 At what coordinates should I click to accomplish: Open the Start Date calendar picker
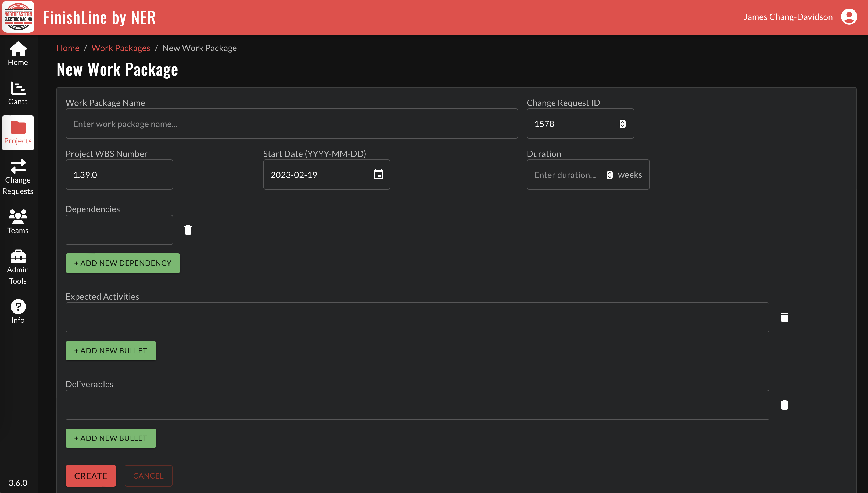(378, 174)
